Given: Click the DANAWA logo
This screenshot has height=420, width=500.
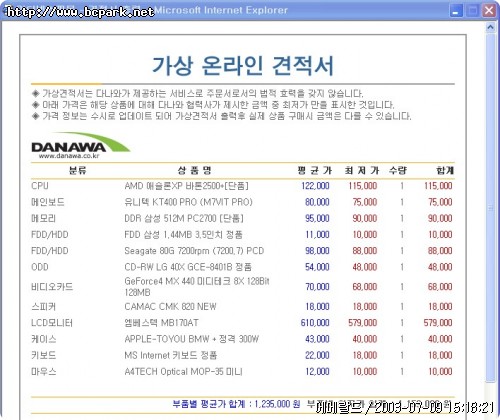Looking at the screenshot, I should click(x=80, y=146).
